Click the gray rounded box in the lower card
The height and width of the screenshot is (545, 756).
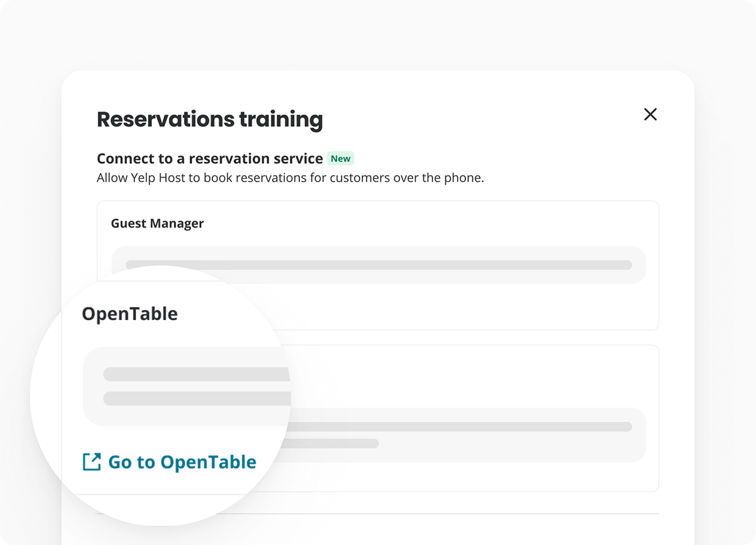tap(465, 435)
